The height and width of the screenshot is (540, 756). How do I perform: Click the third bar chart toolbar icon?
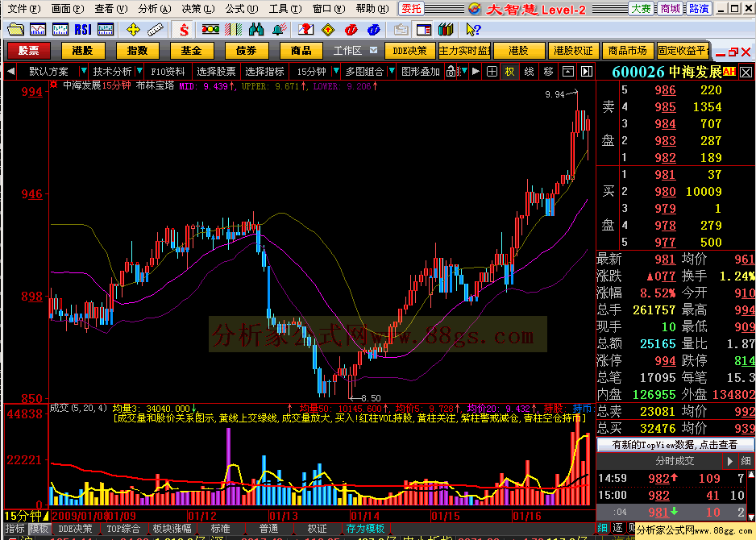[60, 30]
